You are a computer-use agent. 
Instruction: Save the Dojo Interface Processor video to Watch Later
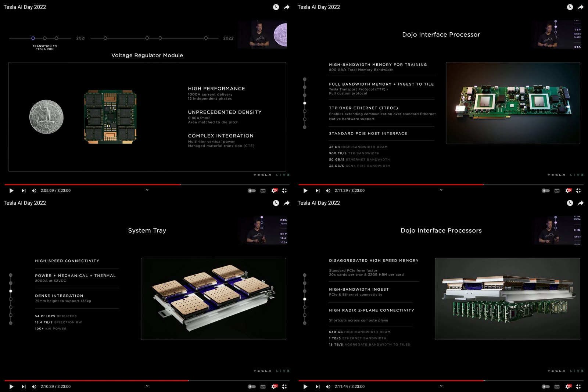pyautogui.click(x=570, y=7)
